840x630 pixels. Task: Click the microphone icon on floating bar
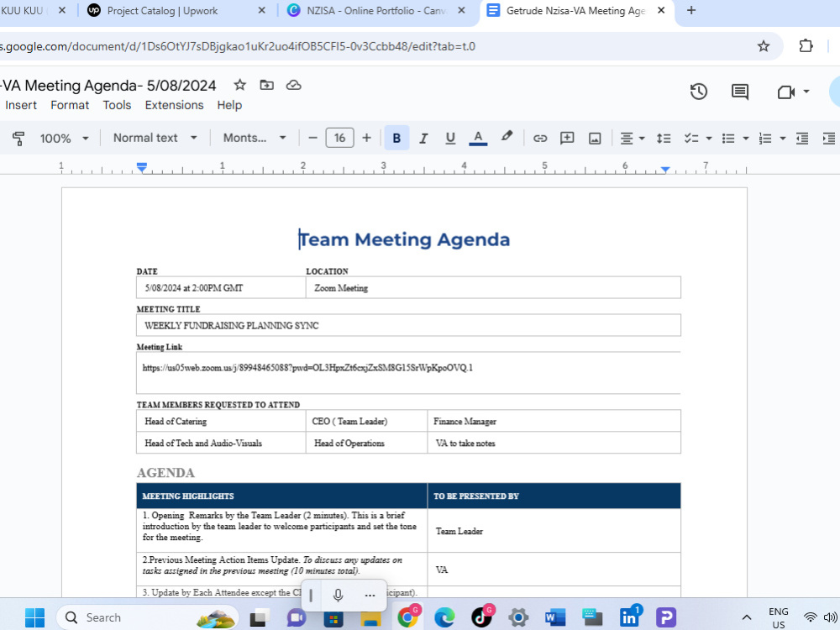tap(338, 596)
